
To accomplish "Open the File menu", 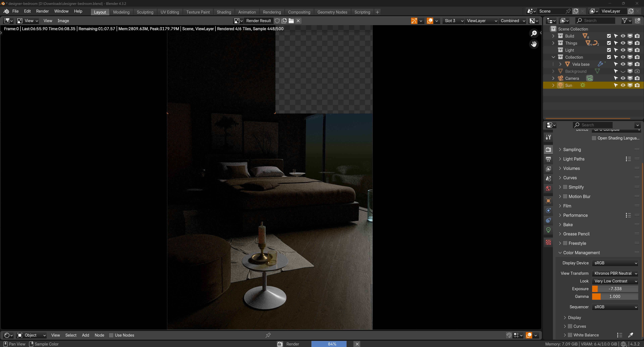I will click(x=15, y=11).
